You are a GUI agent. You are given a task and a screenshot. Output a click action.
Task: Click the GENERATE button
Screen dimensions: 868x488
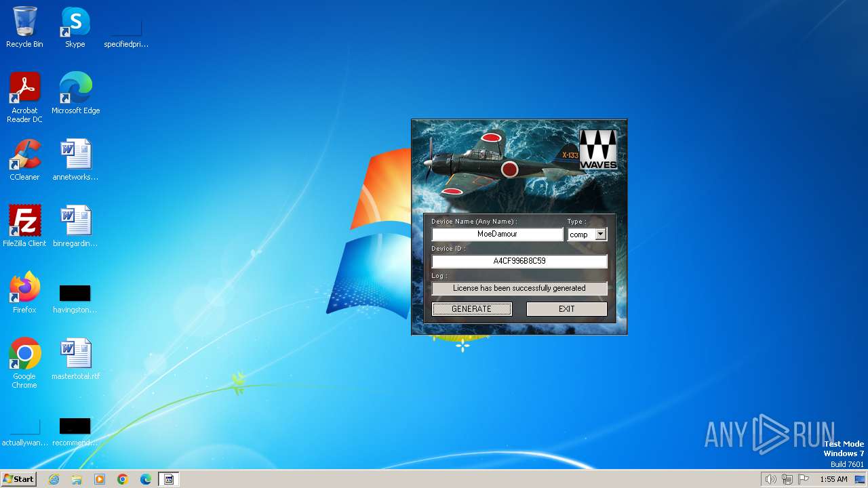(471, 309)
